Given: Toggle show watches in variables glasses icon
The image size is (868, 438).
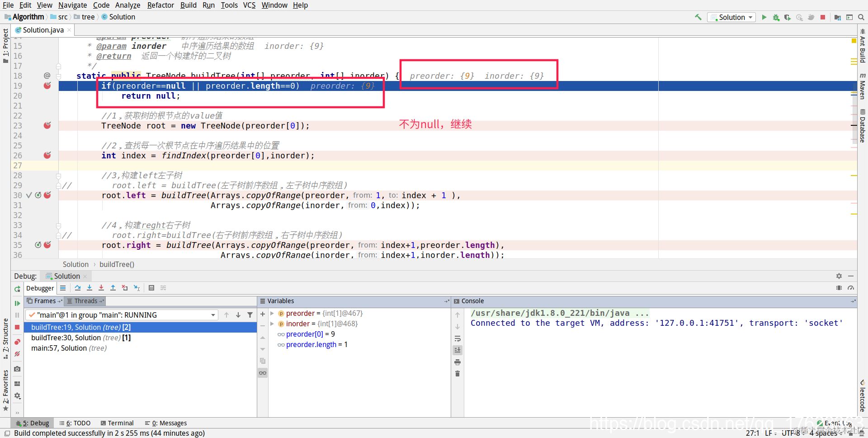Looking at the screenshot, I should point(263,373).
